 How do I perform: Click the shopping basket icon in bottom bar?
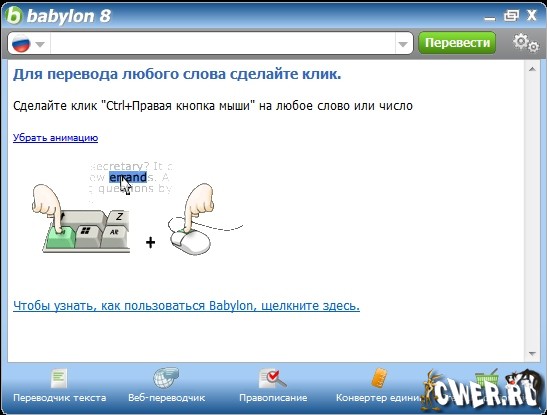pyautogui.click(x=486, y=378)
